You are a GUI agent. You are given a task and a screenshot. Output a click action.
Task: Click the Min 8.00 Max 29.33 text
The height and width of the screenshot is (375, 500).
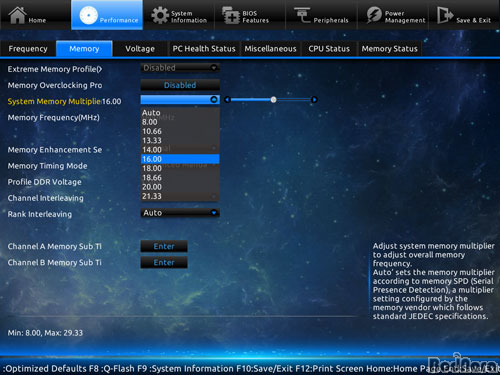click(x=45, y=333)
